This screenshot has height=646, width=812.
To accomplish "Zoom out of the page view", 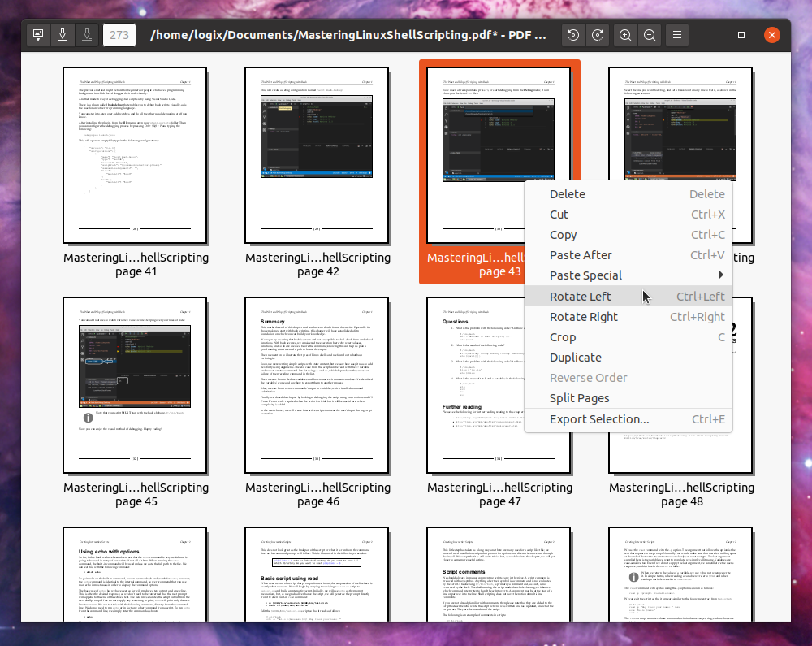I will click(x=648, y=34).
